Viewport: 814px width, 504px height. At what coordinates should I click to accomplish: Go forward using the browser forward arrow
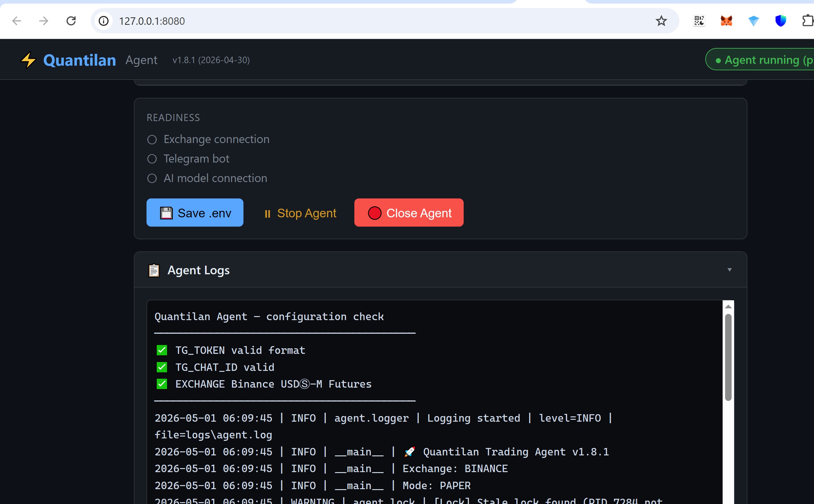coord(44,21)
